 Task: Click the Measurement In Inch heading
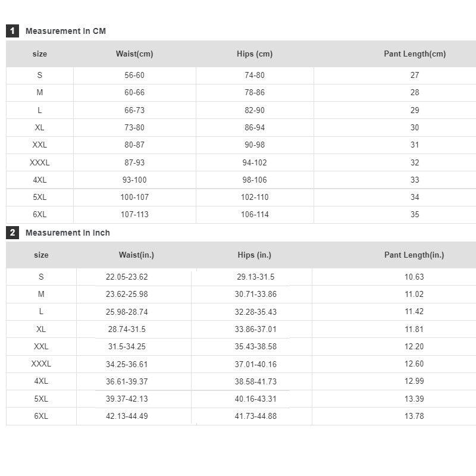[x=67, y=233]
